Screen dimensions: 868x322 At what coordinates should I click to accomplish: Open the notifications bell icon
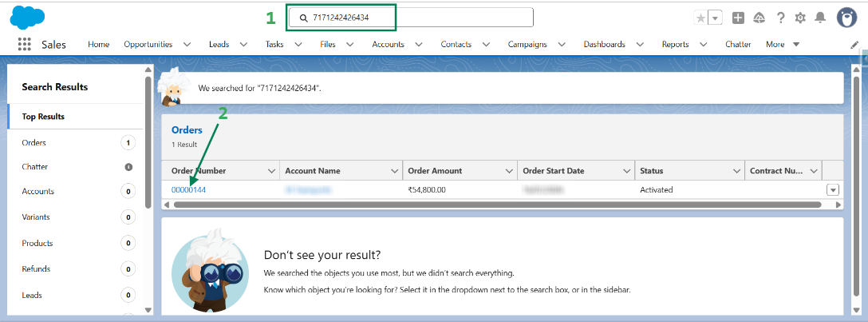(x=820, y=18)
